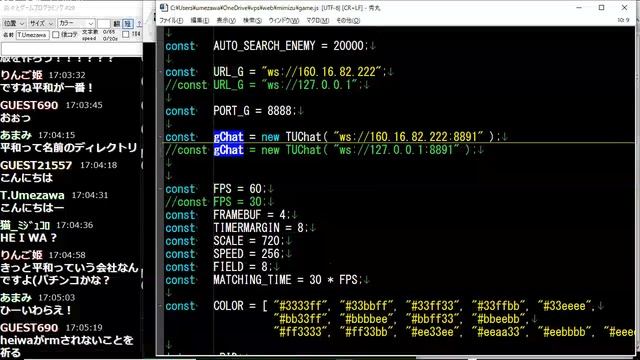Click the 履 button in chat toolbar
This screenshot has height=360, width=640.
(117, 24)
